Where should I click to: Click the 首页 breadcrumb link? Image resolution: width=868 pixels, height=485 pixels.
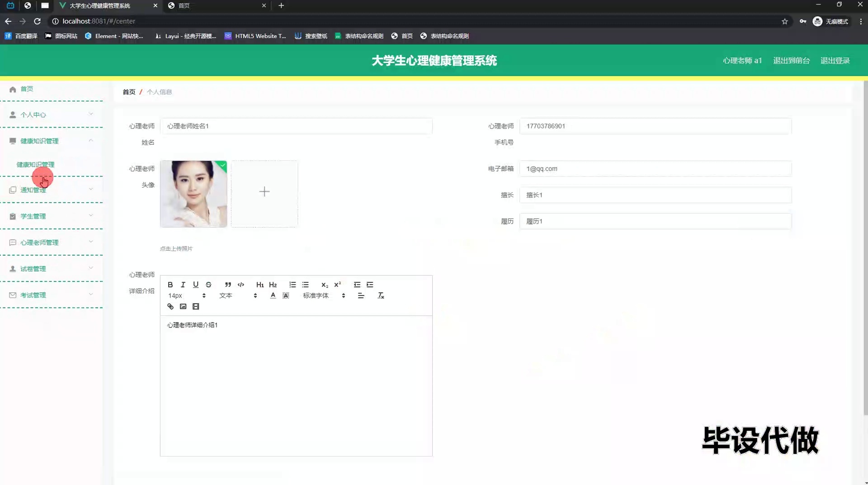coord(129,92)
